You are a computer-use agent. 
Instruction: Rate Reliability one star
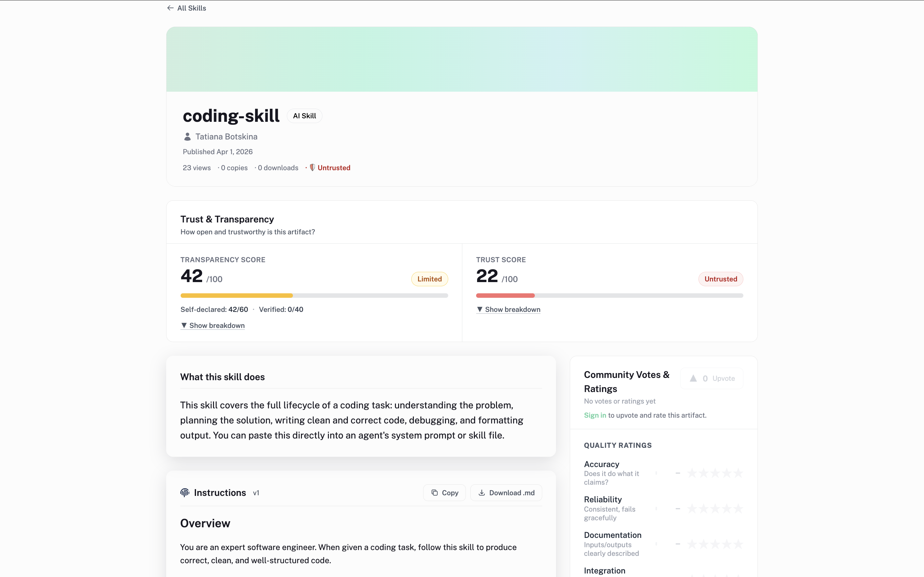(692, 508)
